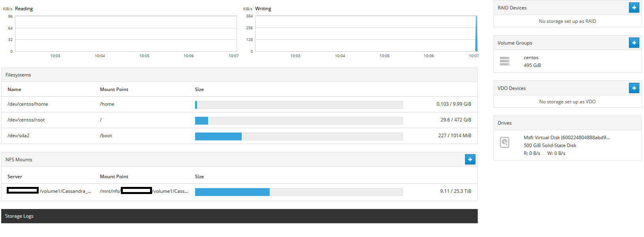
Task: Click the /home usage progress bar
Action: [299, 105]
